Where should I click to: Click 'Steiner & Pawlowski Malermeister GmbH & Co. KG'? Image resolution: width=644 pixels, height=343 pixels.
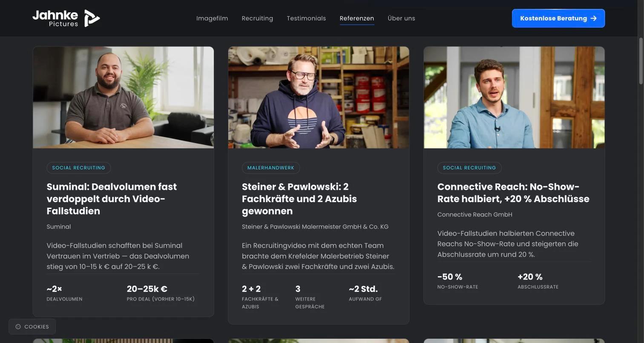coord(315,227)
